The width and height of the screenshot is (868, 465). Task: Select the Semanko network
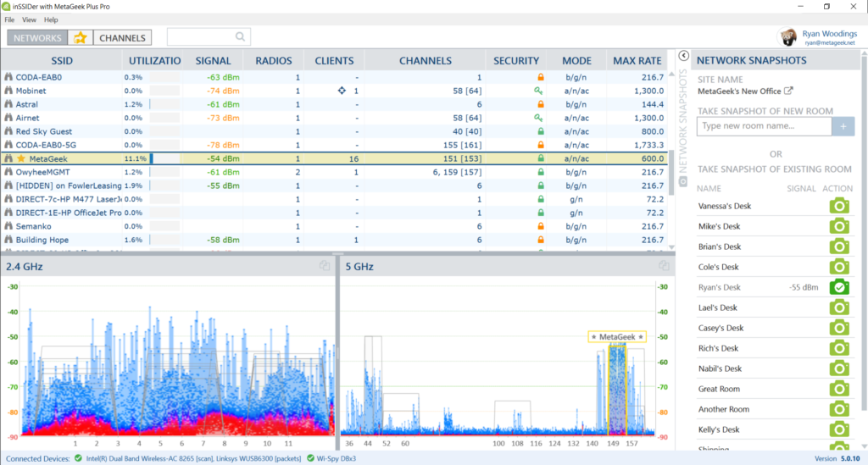(334, 226)
